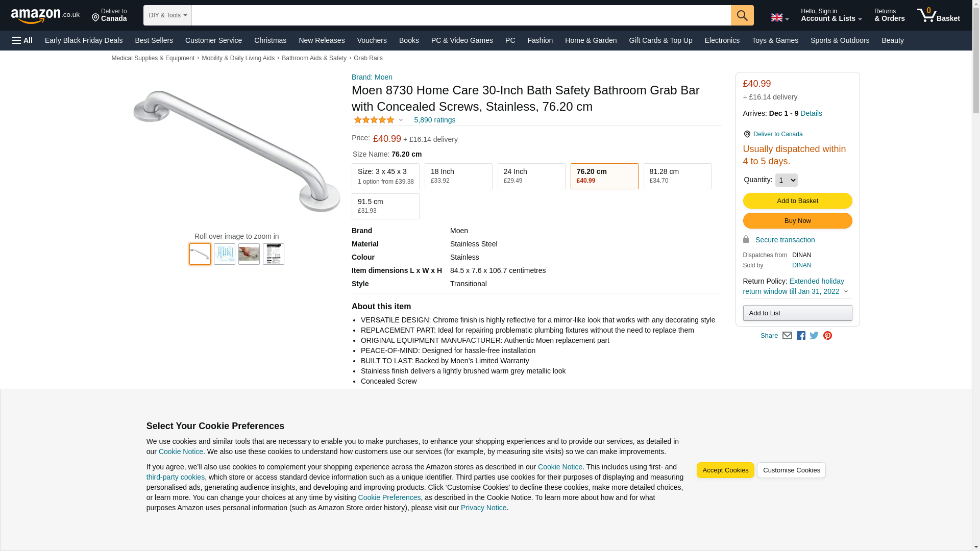Image resolution: width=980 pixels, height=551 pixels.
Task: Open the language flag selector dropdown
Action: point(779,18)
